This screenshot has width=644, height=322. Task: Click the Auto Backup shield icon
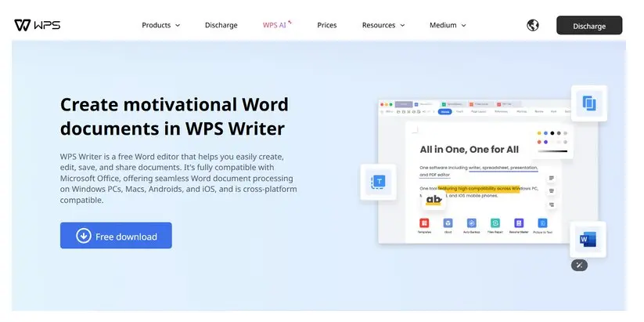tap(473, 223)
